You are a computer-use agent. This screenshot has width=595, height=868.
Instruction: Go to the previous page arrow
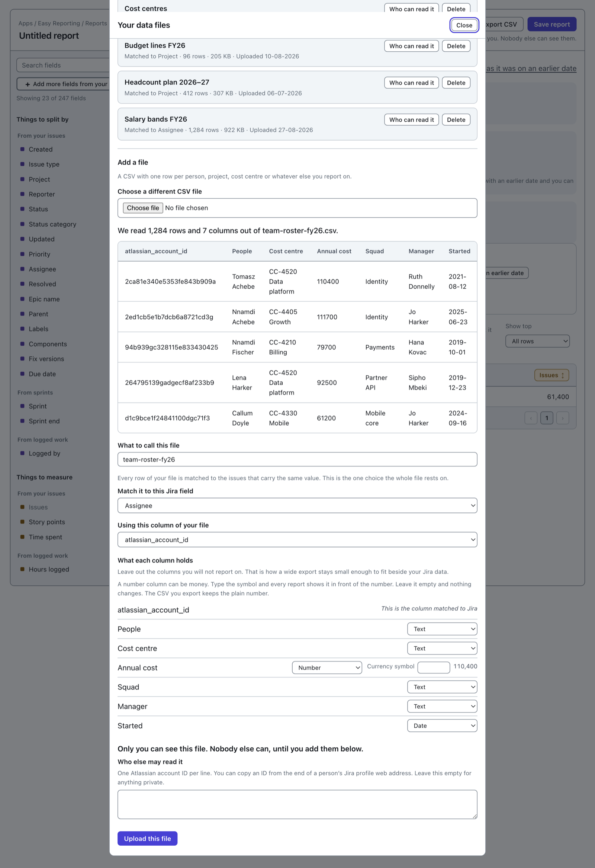click(x=530, y=417)
